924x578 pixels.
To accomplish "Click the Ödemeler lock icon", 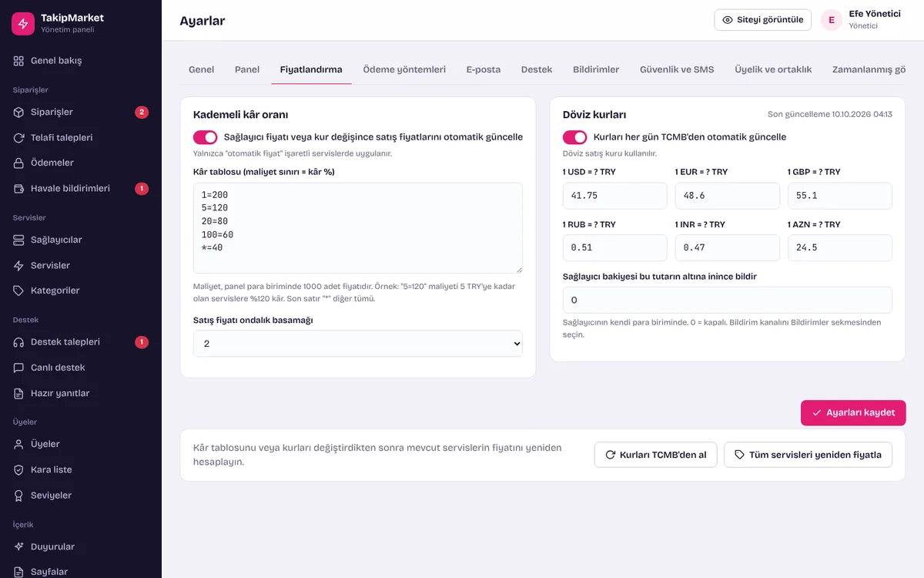I will pos(19,163).
